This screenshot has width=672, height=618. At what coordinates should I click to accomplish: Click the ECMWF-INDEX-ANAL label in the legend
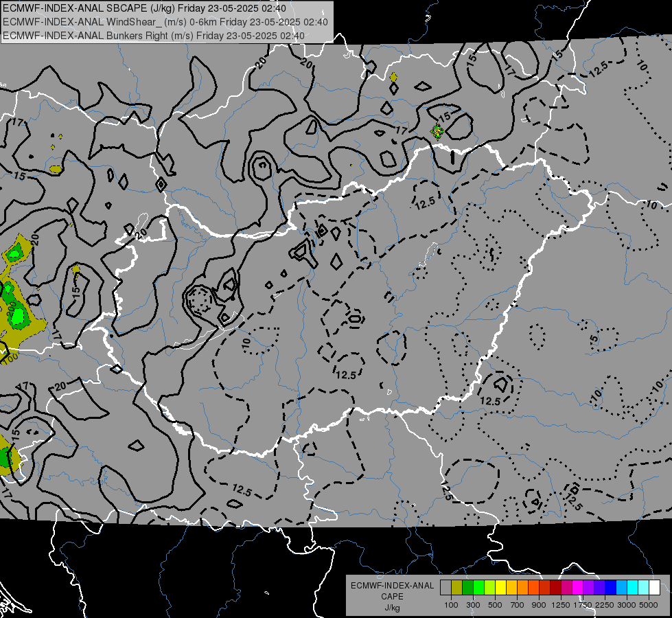click(x=392, y=586)
